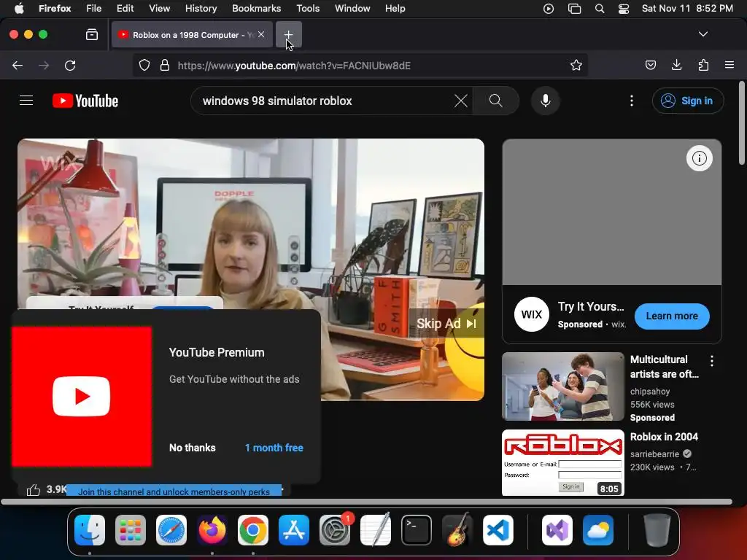Click the sarriebearrie channel name
The height and width of the screenshot is (560, 747).
pyautogui.click(x=654, y=454)
